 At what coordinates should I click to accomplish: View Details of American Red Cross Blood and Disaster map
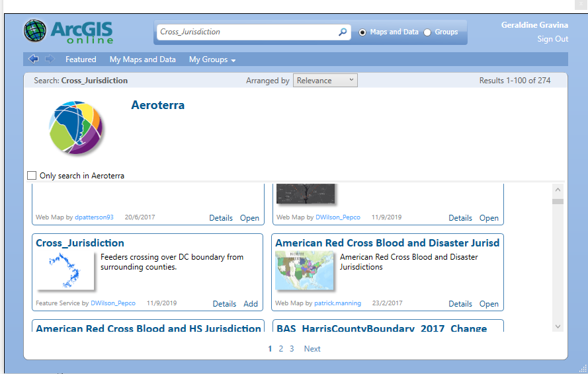point(460,303)
